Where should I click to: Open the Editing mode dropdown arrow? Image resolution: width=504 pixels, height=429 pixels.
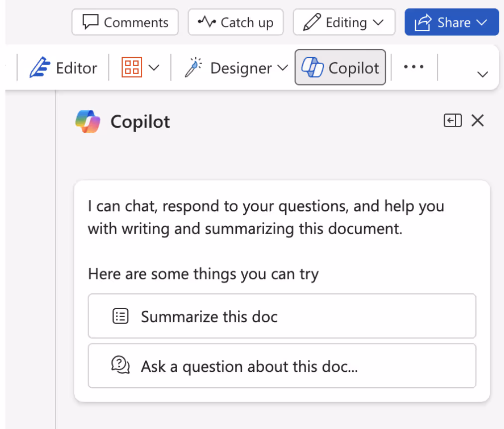coord(379,22)
